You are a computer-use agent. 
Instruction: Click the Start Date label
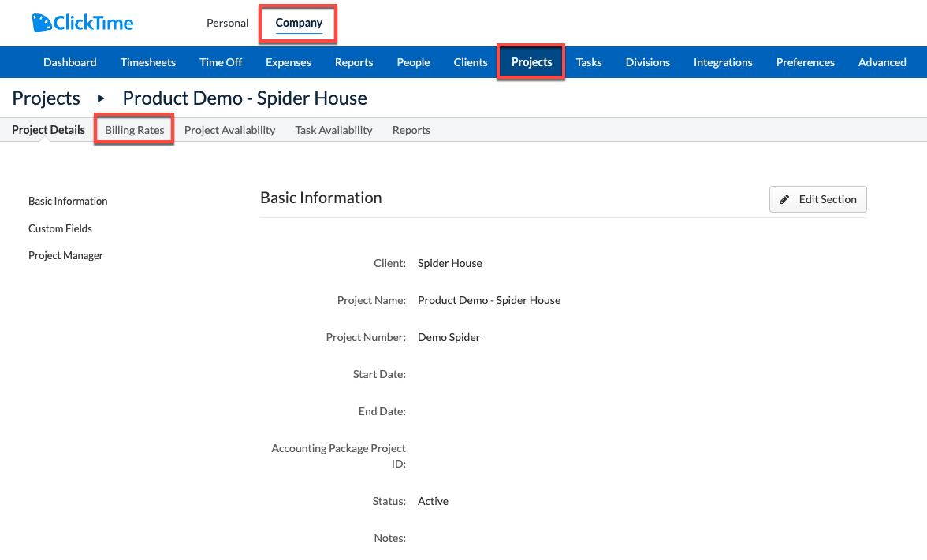click(379, 375)
